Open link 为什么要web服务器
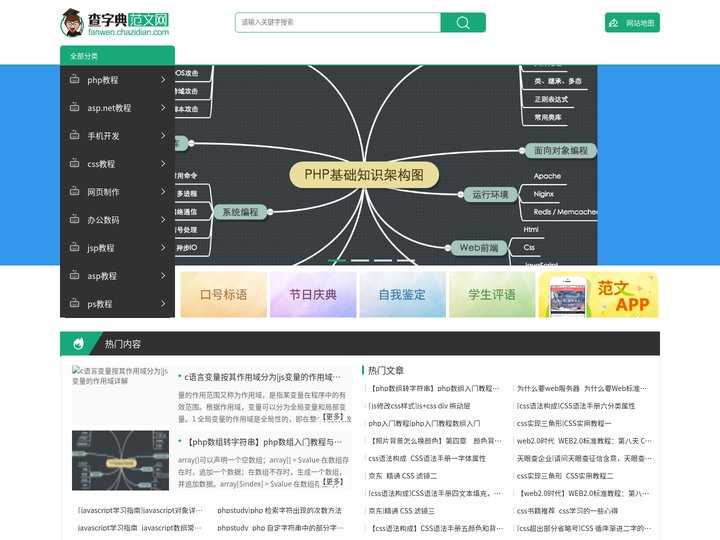The width and height of the screenshot is (720, 540). tap(582, 388)
